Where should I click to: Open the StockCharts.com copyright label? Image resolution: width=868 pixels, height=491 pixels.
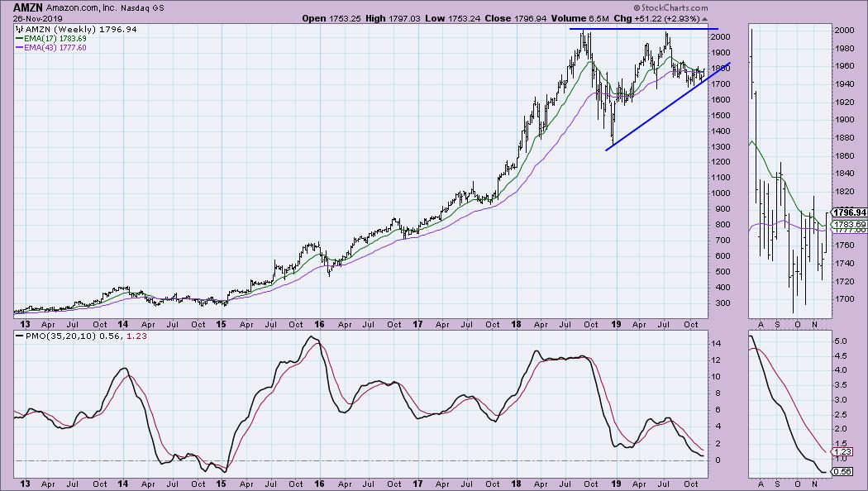click(671, 7)
